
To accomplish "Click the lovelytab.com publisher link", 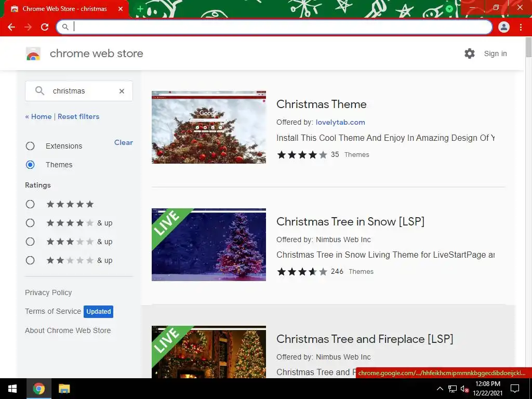I will 340,122.
